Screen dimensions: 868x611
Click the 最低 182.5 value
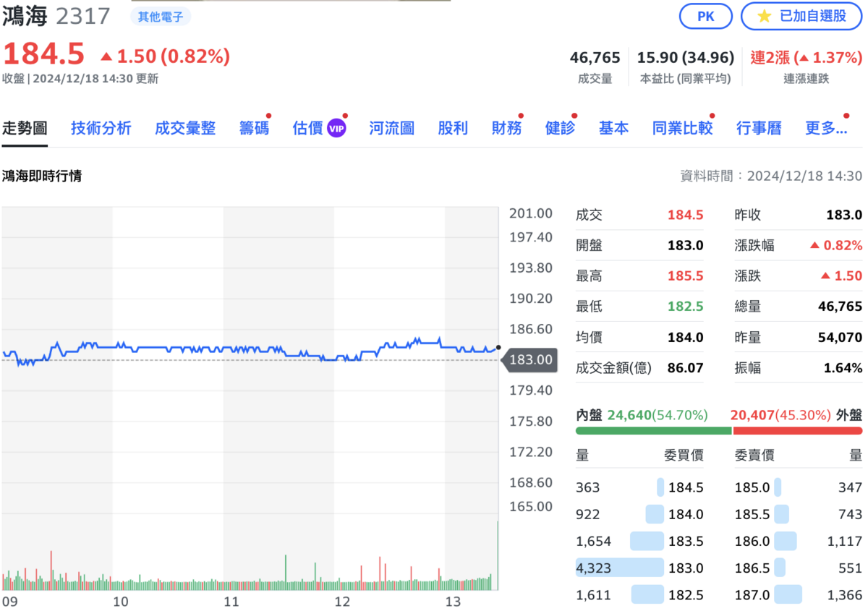[686, 306]
